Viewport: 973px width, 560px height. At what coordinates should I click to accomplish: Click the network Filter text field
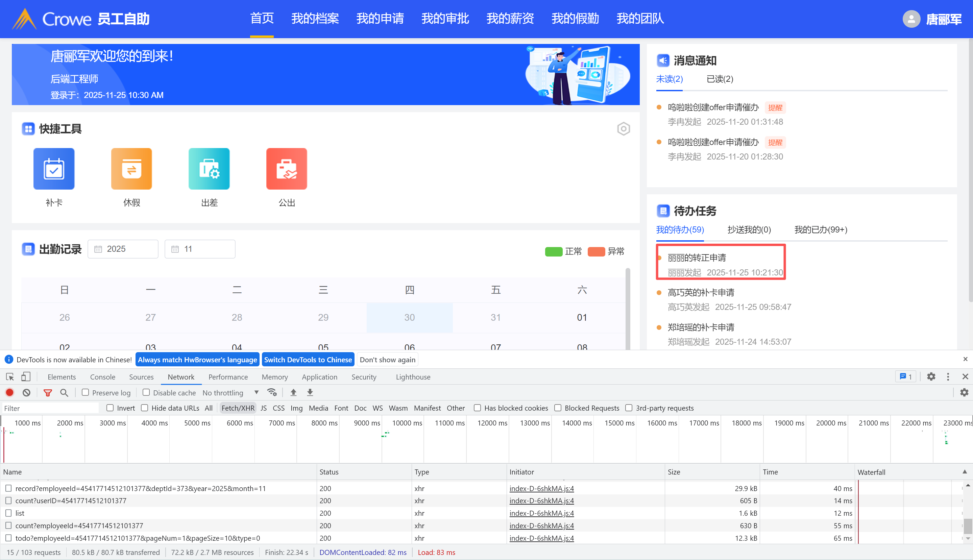[x=50, y=408]
